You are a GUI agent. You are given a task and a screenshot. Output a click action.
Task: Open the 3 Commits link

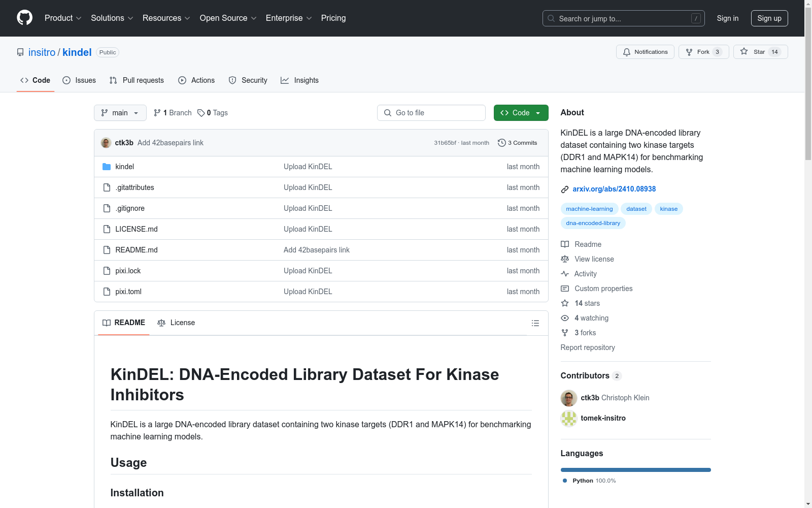(518, 143)
